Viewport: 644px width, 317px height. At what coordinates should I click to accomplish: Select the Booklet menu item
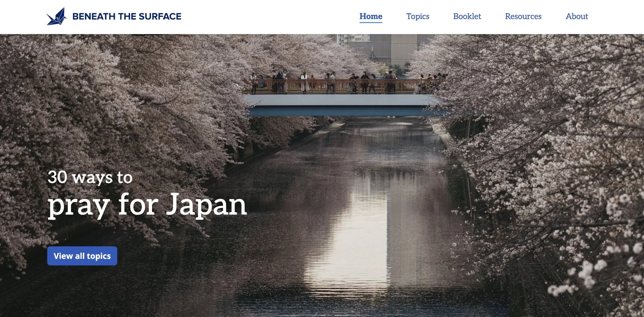pos(467,16)
